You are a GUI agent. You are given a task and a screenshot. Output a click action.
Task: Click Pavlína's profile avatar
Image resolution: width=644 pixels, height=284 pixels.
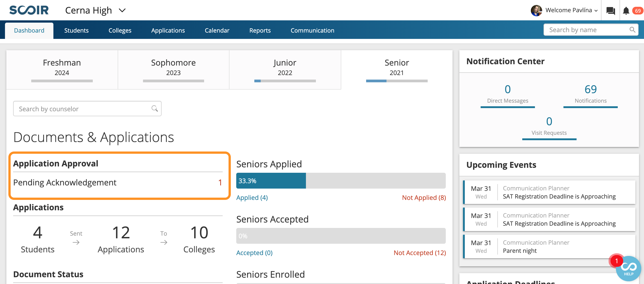pyautogui.click(x=536, y=10)
